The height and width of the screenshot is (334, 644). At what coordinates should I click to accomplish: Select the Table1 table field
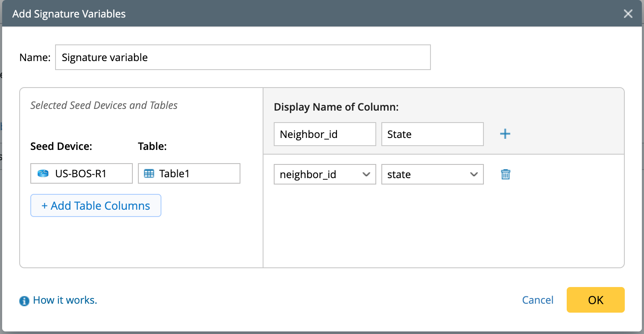(x=189, y=174)
